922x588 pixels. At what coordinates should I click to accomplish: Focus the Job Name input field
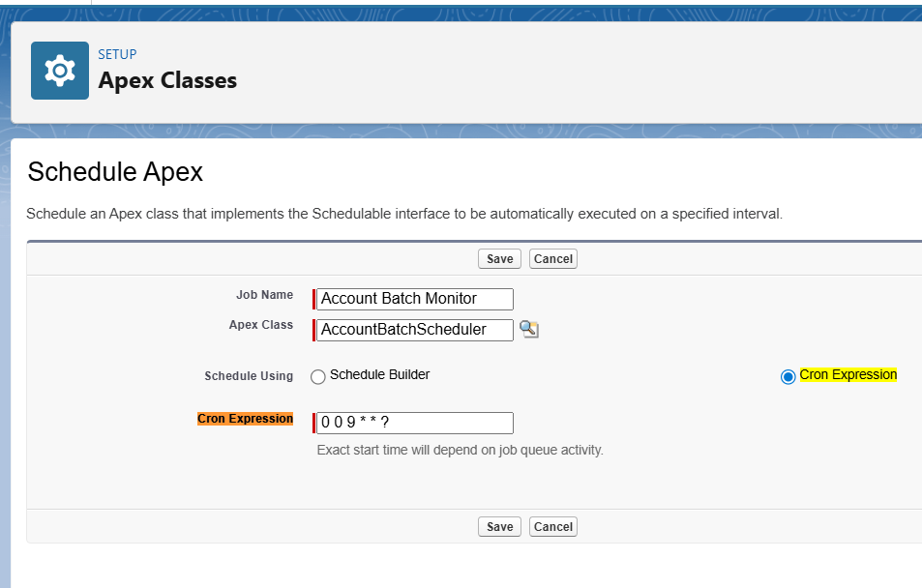click(415, 299)
